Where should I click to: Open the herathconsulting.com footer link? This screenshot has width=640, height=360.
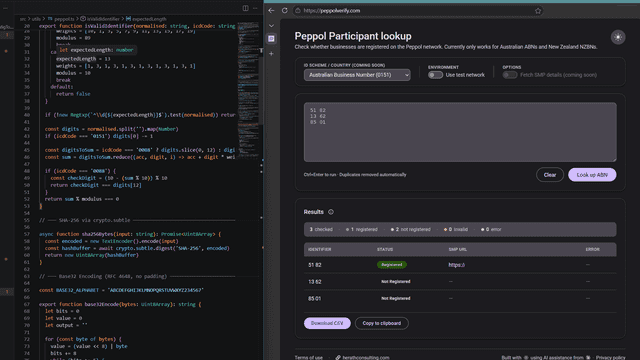click(x=366, y=358)
